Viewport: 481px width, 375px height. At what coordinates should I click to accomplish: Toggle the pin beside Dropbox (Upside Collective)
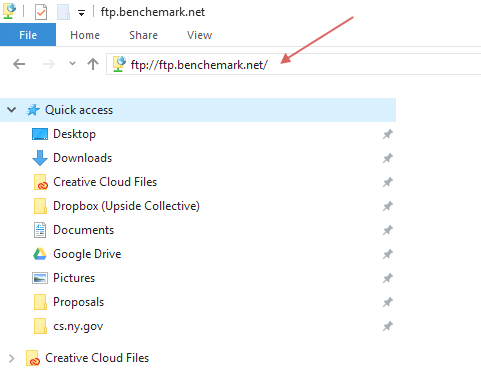[x=387, y=206]
